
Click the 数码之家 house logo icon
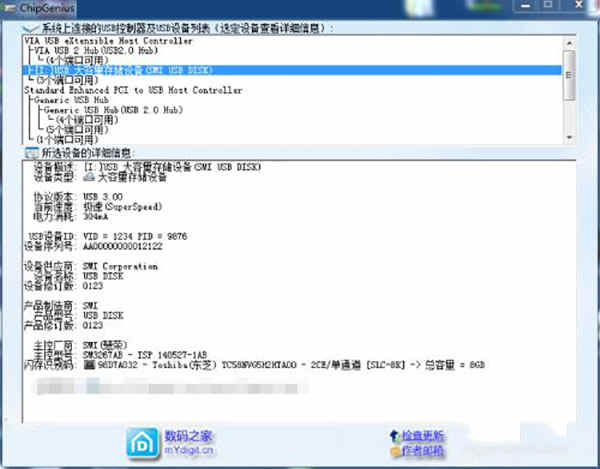[x=142, y=443]
